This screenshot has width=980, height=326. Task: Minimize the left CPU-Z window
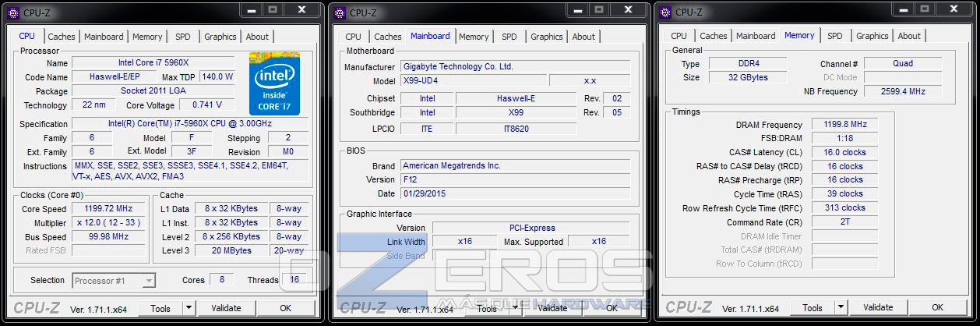pos(250,10)
